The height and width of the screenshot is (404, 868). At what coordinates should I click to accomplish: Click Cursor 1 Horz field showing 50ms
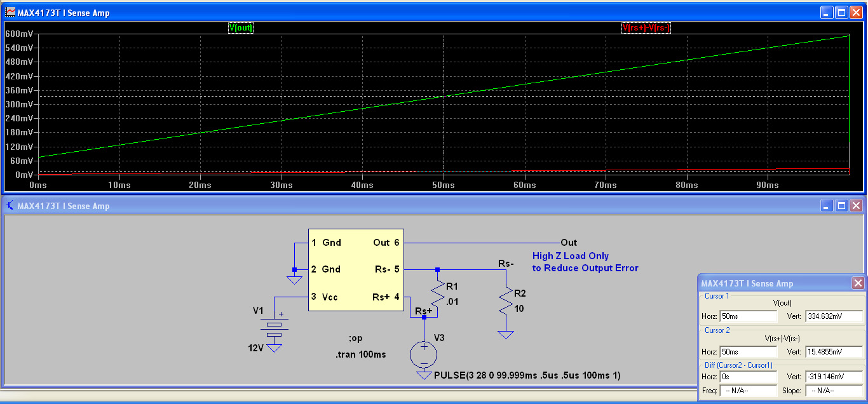tap(748, 316)
